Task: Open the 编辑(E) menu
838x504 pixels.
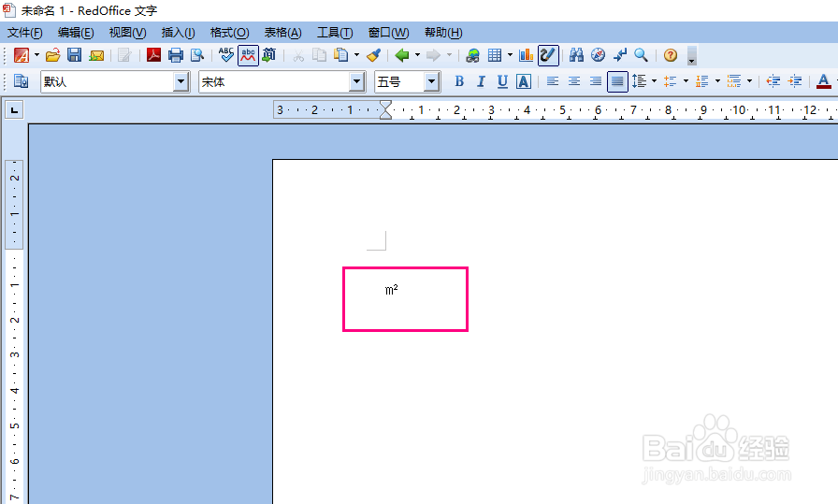Action: point(76,33)
